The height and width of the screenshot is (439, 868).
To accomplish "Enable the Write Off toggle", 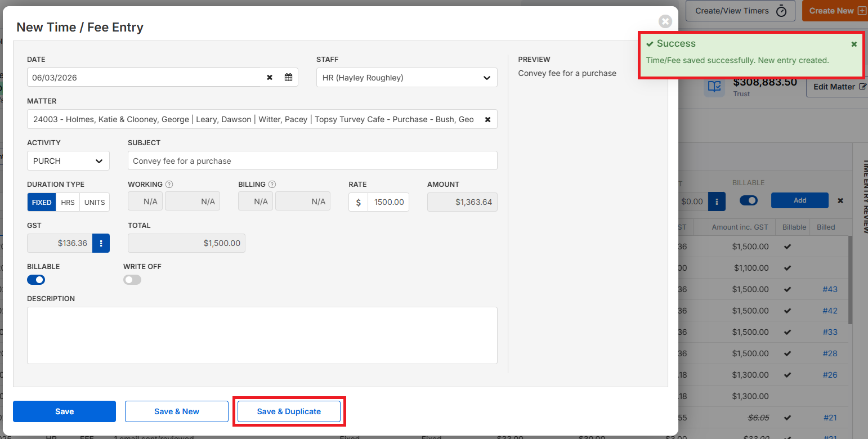I will click(132, 280).
